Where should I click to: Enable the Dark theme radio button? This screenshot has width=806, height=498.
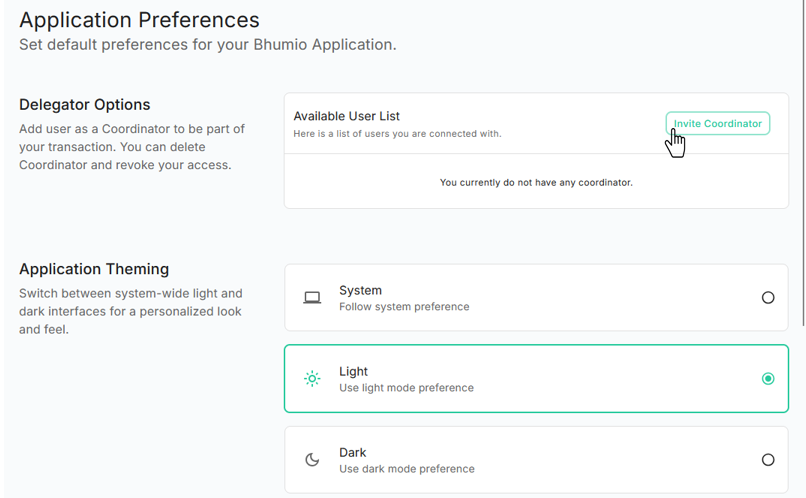[768, 460]
